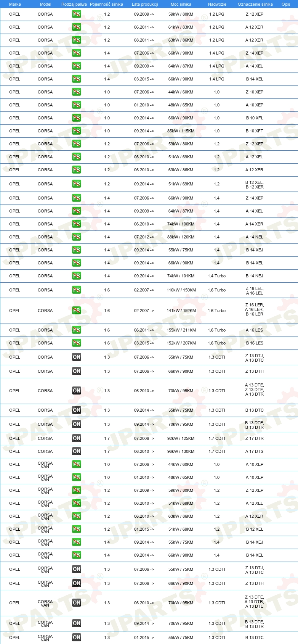The image size is (298, 644).
Task: Select the engine code A 17 DTS
Action: pos(255,451)
